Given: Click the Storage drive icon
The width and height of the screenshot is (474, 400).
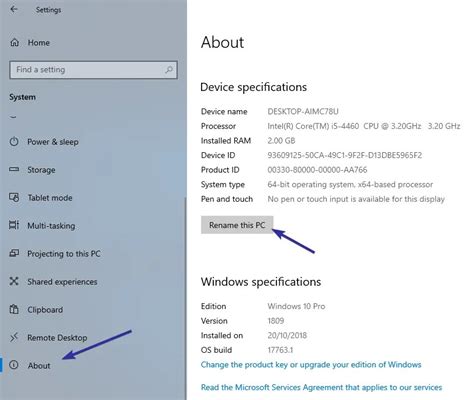Looking at the screenshot, I should pos(14,169).
